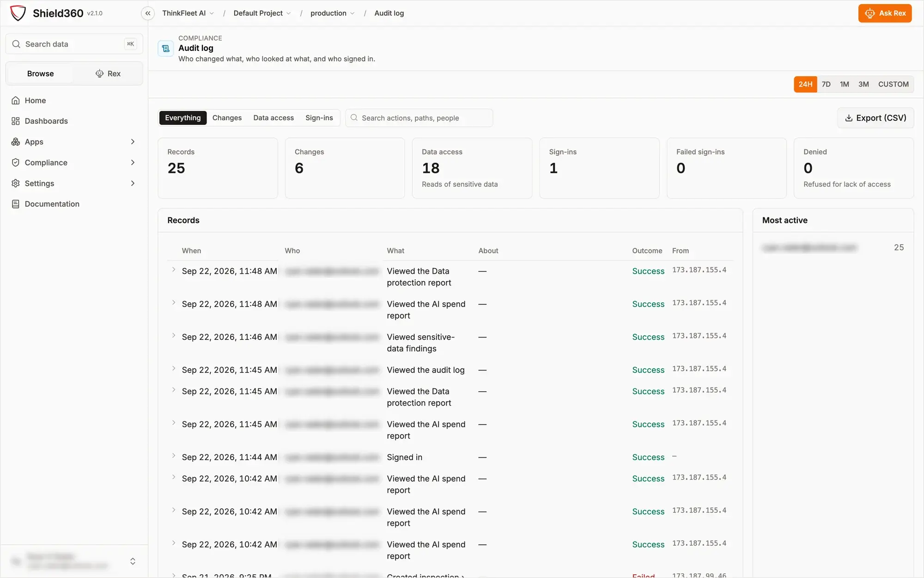Select the 24H time range
The width and height of the screenshot is (924, 578).
pyautogui.click(x=805, y=84)
